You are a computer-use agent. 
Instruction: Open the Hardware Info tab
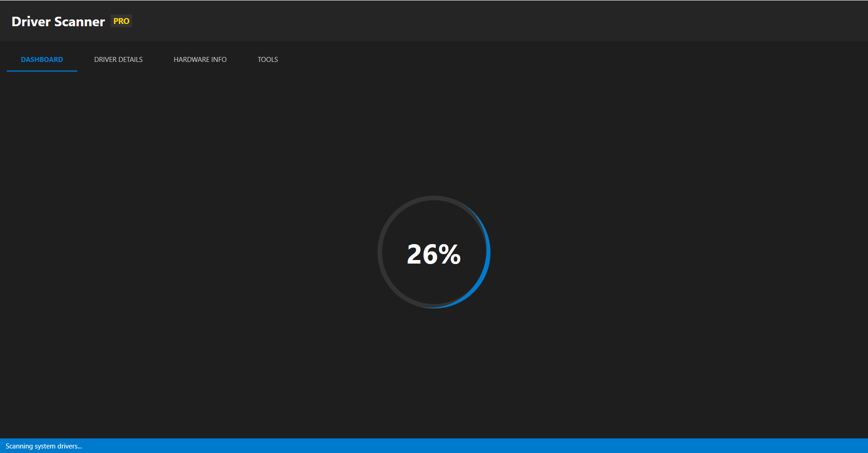pos(200,60)
